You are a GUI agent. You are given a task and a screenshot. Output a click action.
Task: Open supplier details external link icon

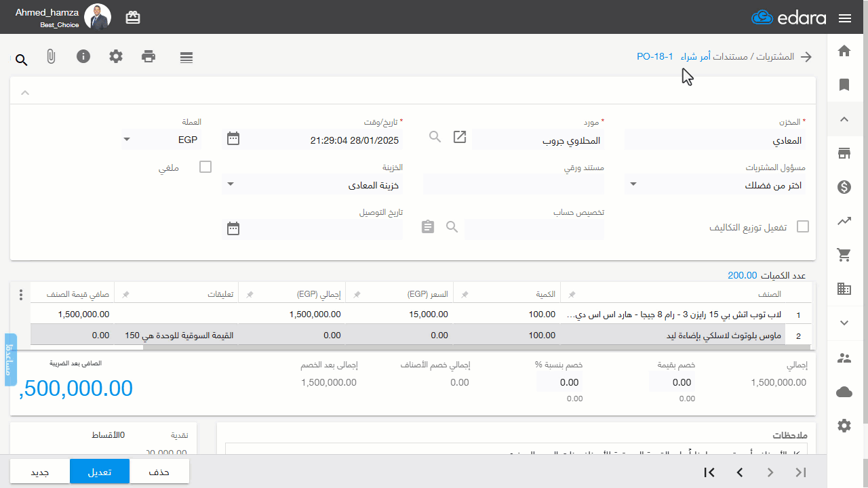(x=460, y=137)
